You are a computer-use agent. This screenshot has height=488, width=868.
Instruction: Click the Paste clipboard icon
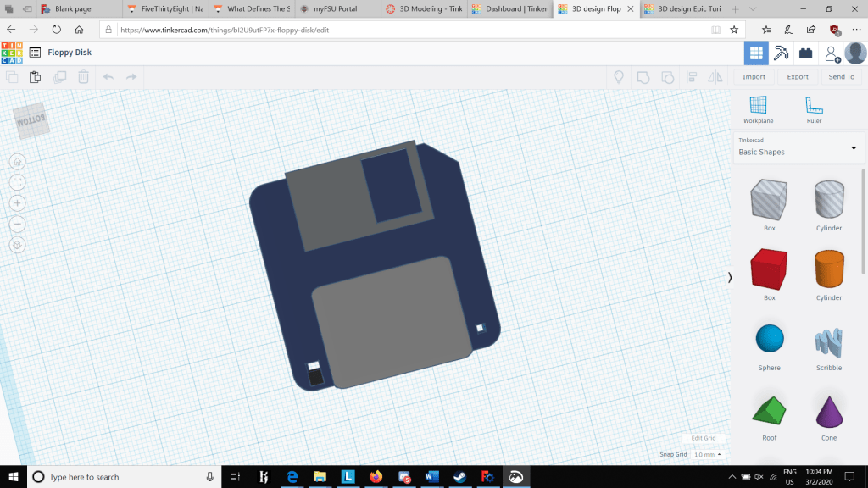[x=35, y=77]
